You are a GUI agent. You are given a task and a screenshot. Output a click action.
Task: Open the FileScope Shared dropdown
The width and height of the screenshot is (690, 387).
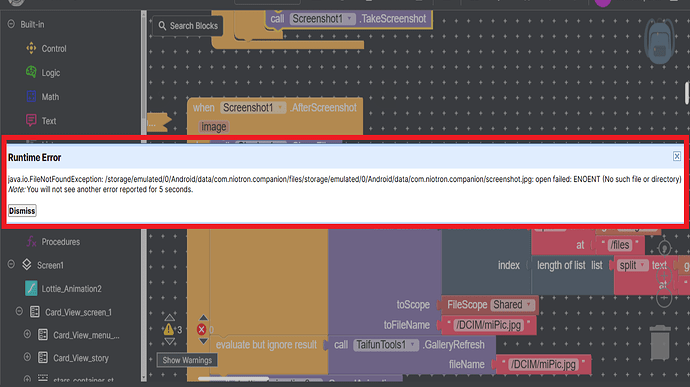[x=529, y=305]
